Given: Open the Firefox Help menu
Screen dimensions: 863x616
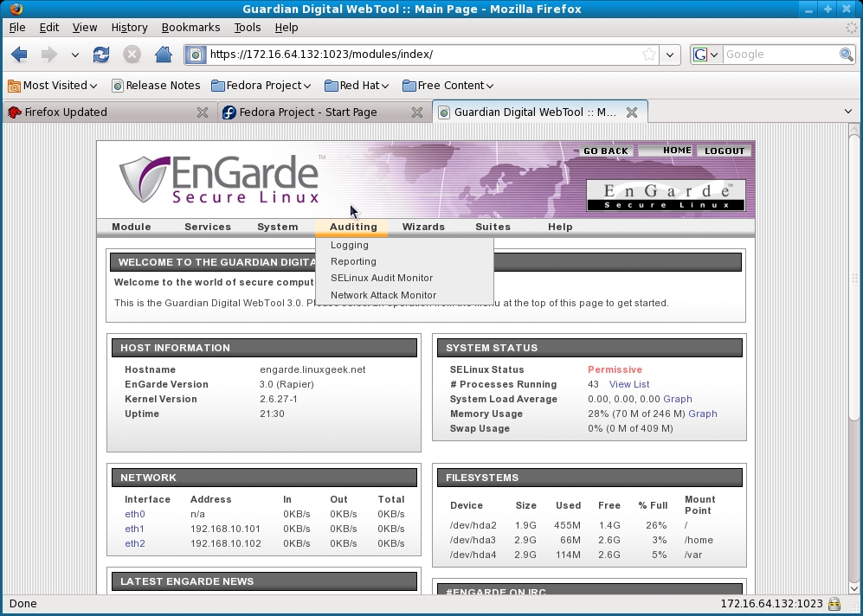Looking at the screenshot, I should [x=287, y=28].
